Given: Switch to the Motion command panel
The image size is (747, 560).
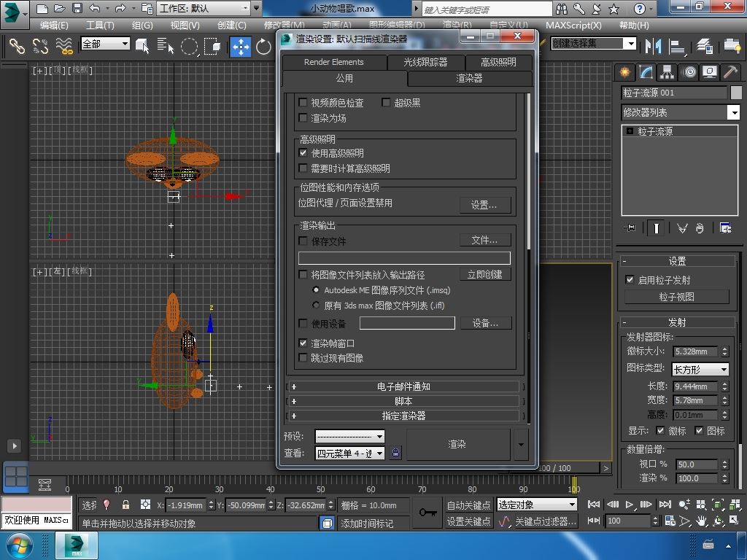Looking at the screenshot, I should click(x=689, y=72).
